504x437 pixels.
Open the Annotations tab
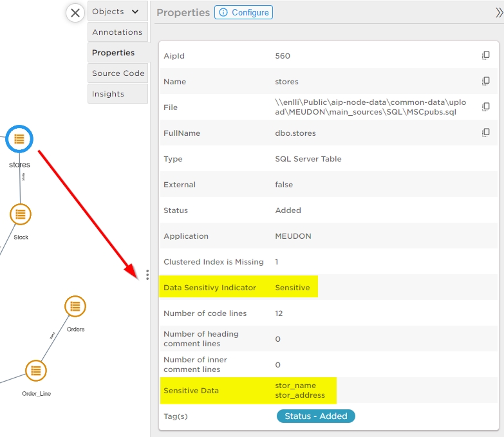click(x=117, y=32)
